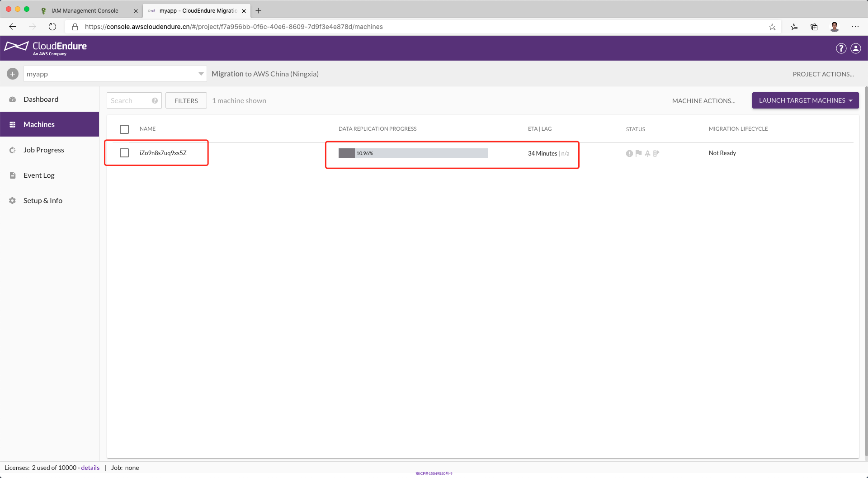Click the CloudEndure logo

[x=46, y=47]
